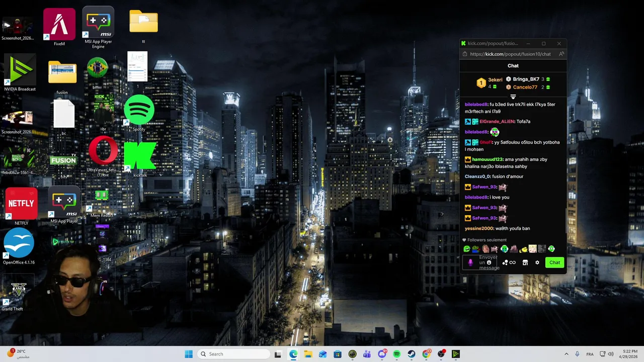This screenshot has height=362, width=644.
Task: Open the Windows Start button
Action: point(189,354)
